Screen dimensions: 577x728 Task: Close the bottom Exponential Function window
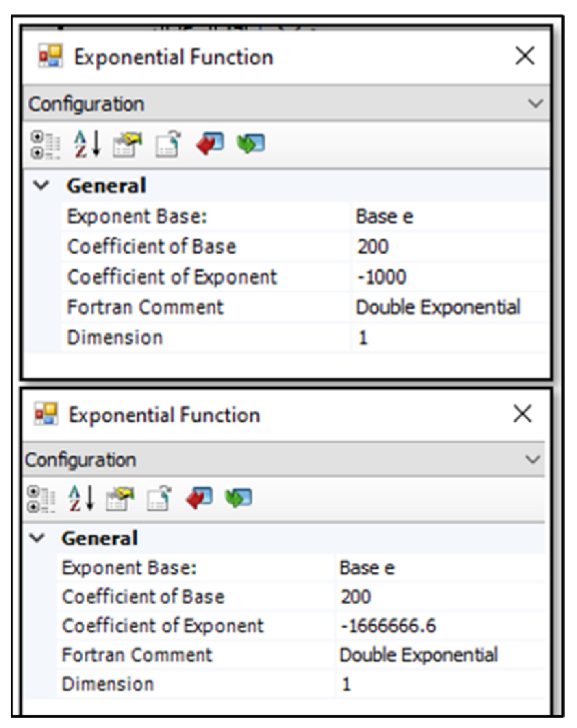click(523, 414)
